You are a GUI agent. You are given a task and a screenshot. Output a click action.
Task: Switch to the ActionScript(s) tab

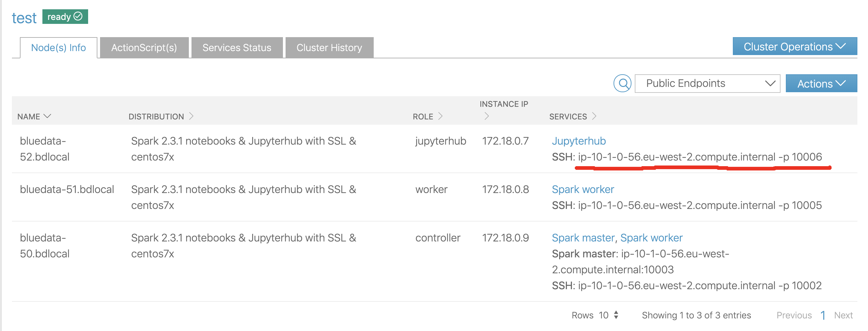(x=144, y=47)
